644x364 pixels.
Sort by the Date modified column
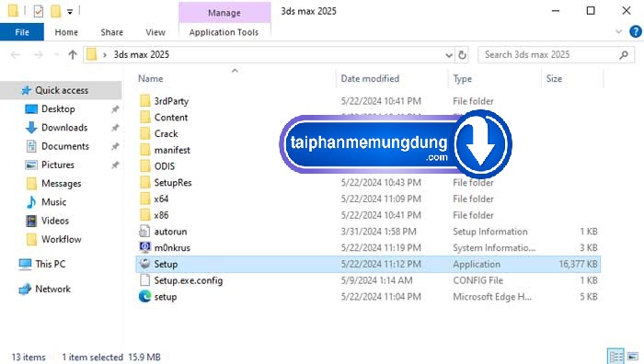pyautogui.click(x=370, y=78)
